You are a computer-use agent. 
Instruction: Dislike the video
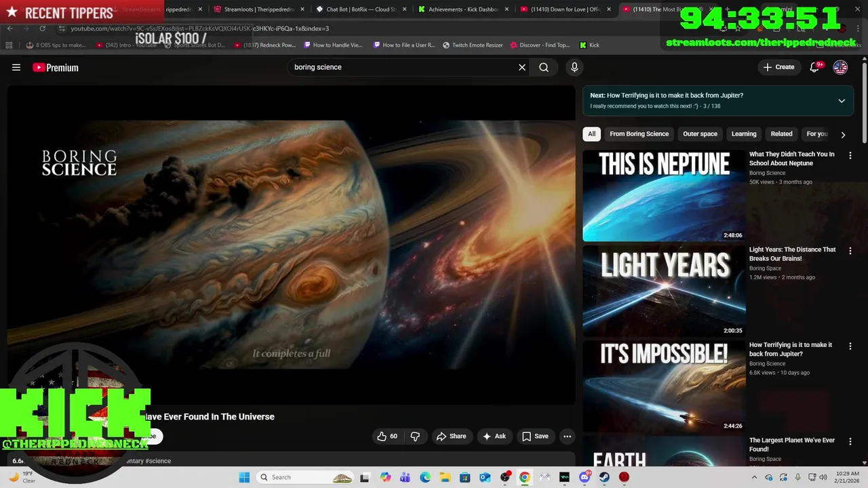(415, 436)
